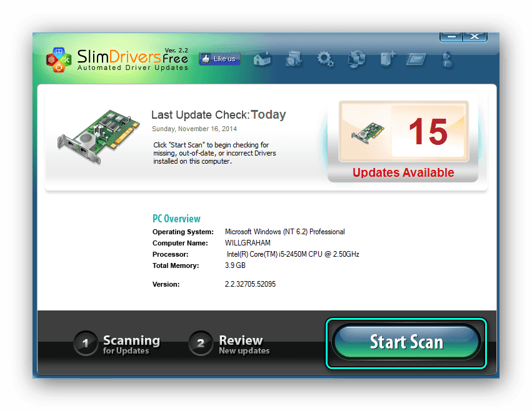
Task: Click the processor value i5-2450M
Action: (x=293, y=254)
